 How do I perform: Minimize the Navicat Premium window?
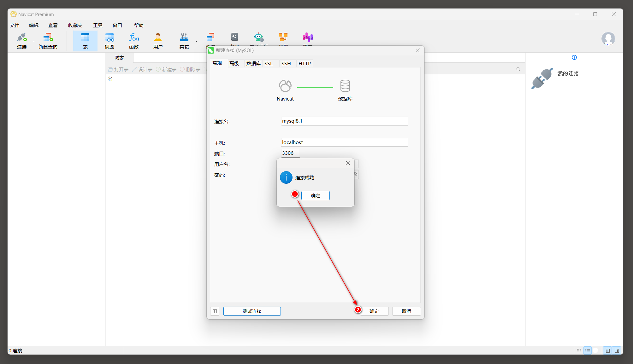tap(577, 14)
